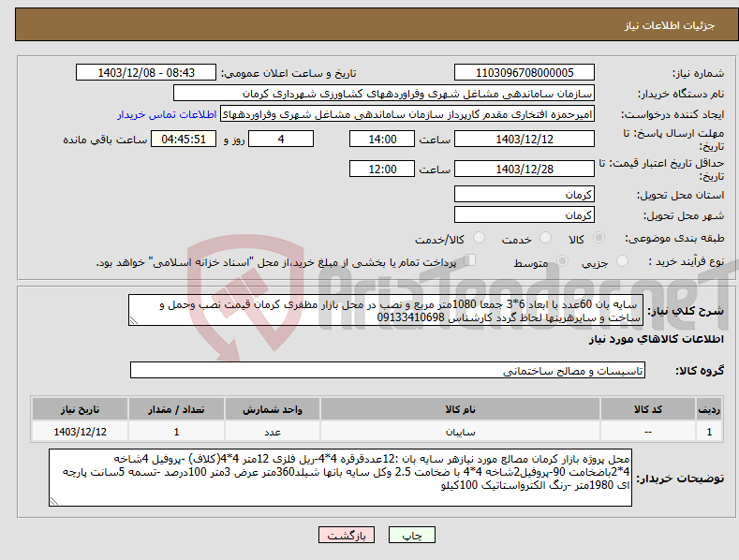Click the واحد شمارش column header
Viewport: 739px width, 560px height.
point(273,409)
